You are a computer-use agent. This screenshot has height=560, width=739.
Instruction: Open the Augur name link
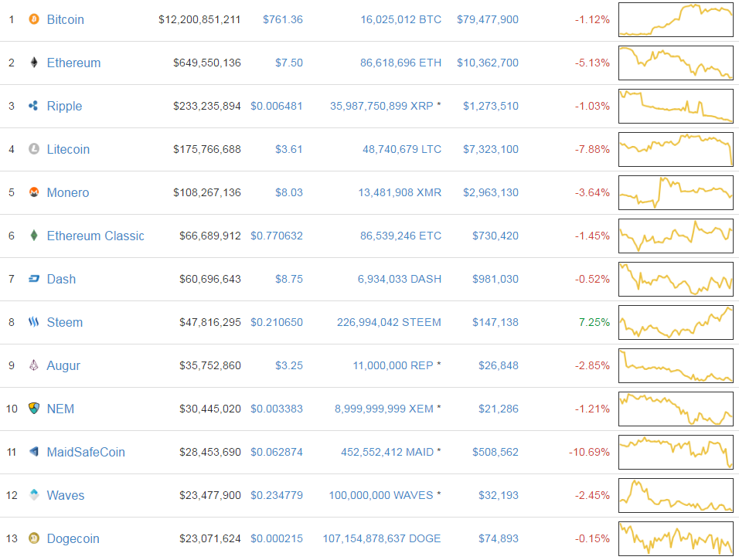63,366
